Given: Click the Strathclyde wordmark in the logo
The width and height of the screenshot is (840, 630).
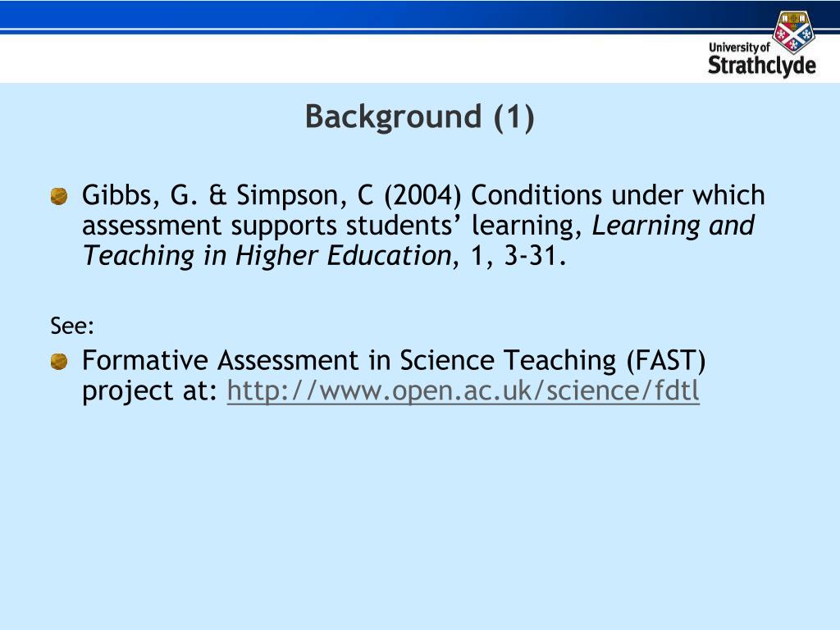Looking at the screenshot, I should (x=761, y=66).
